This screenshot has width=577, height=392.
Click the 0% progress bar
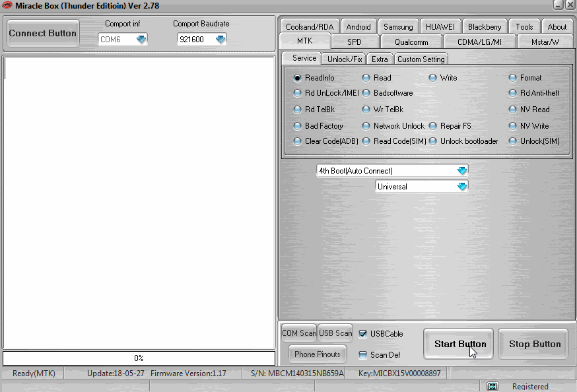pos(139,358)
